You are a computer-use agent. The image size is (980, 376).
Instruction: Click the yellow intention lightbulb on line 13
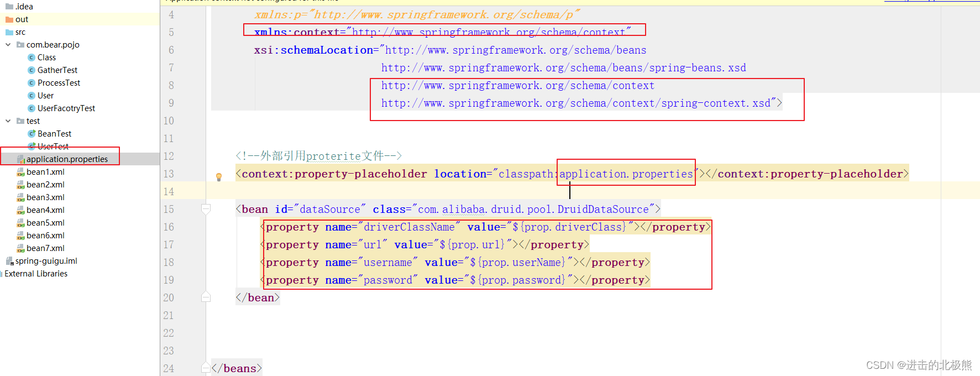point(219,177)
